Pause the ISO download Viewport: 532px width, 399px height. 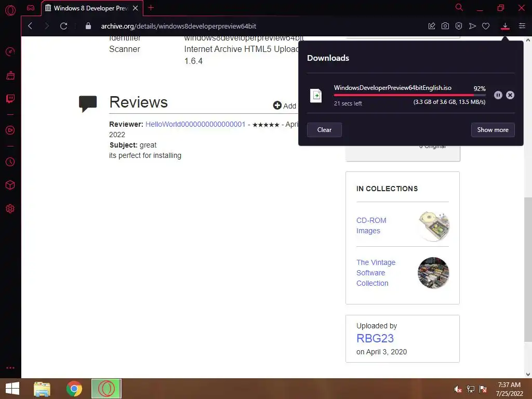pos(498,95)
